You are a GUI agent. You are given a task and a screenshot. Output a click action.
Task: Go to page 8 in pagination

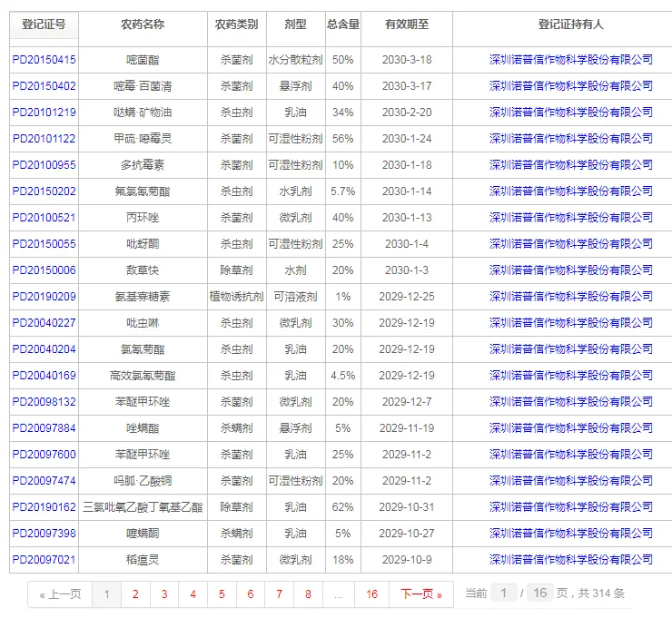coord(308,594)
